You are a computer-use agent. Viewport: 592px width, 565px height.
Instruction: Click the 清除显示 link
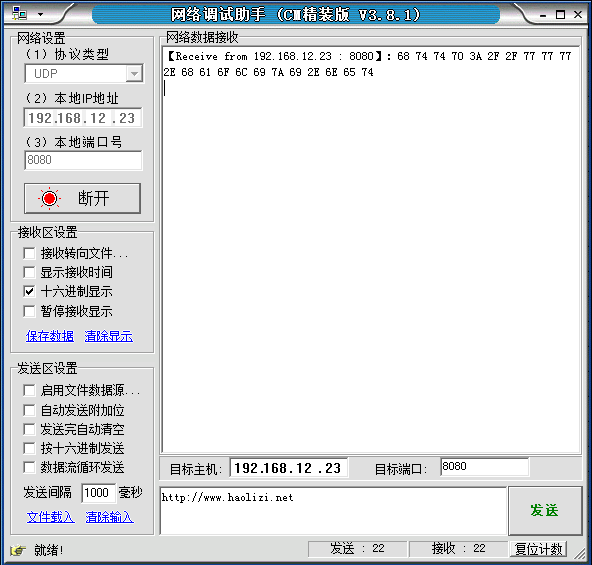(109, 336)
